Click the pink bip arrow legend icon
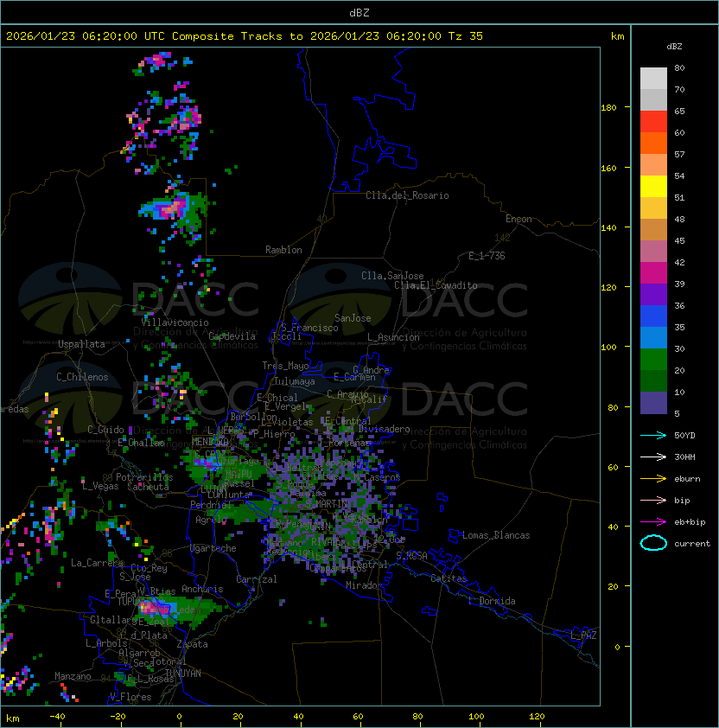The height and width of the screenshot is (728, 719). pos(653,500)
